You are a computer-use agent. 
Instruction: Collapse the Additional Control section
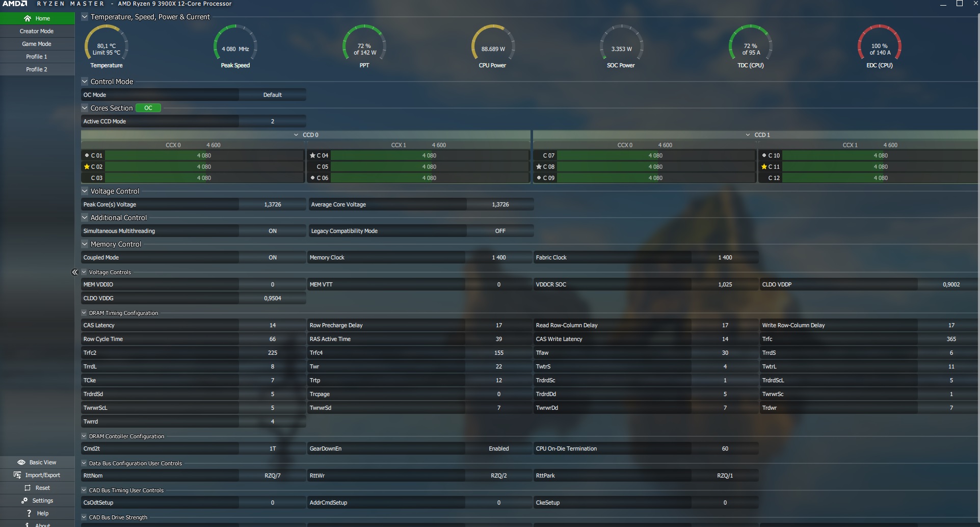[85, 218]
